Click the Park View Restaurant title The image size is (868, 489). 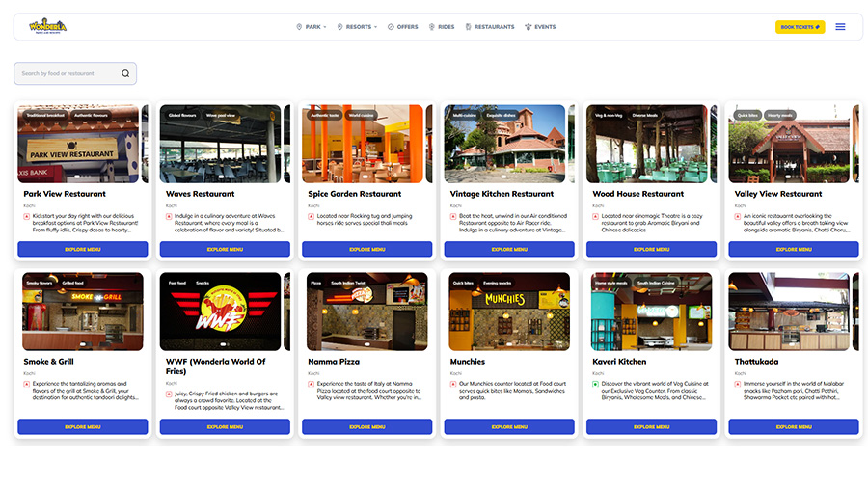pos(65,194)
